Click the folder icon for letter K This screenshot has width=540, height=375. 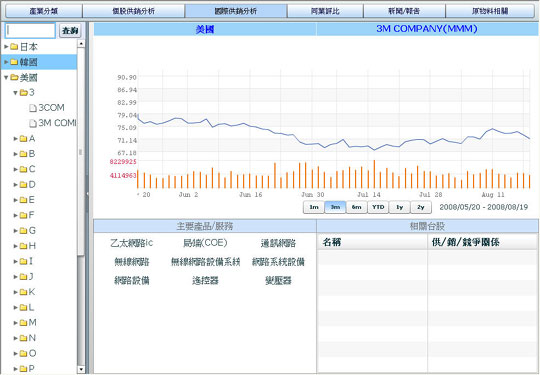pyautogui.click(x=23, y=292)
